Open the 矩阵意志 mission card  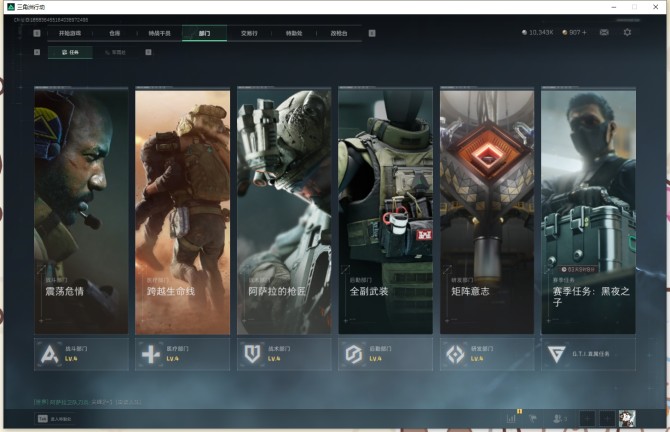point(487,210)
